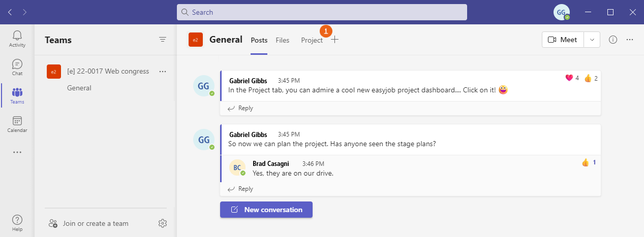Viewport: 644px width, 237px height.
Task: Show channel info pane
Action: tap(613, 40)
